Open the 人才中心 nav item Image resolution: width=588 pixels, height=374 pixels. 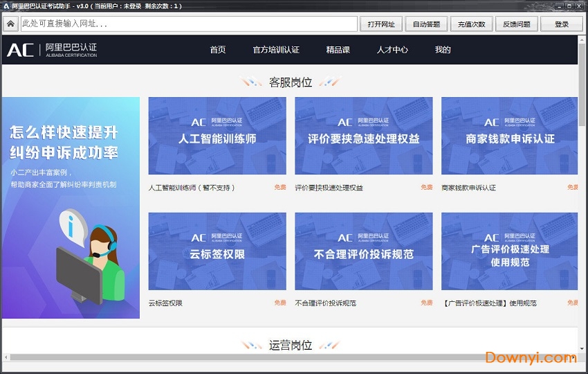pyautogui.click(x=392, y=50)
